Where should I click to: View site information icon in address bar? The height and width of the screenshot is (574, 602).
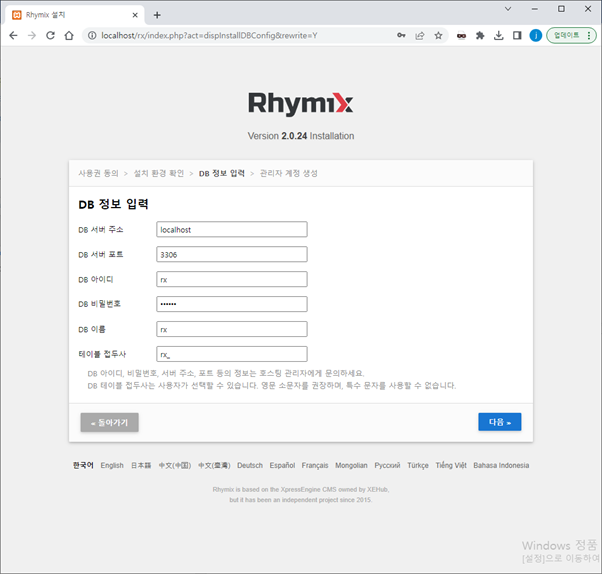(x=92, y=36)
